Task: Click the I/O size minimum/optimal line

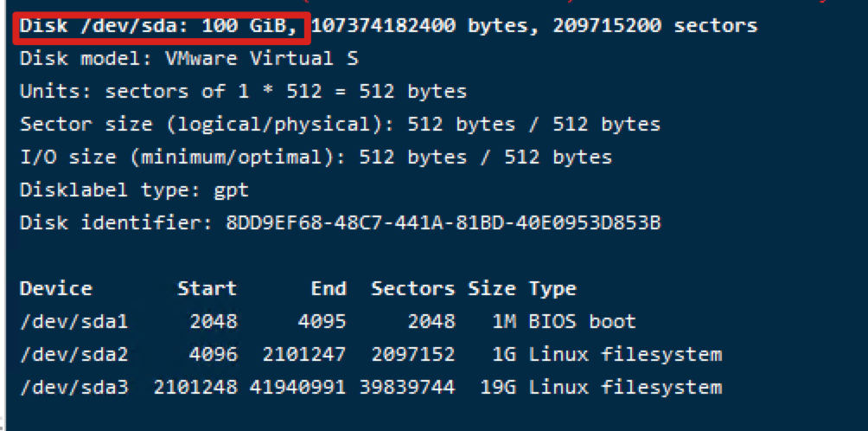Action: 316,158
